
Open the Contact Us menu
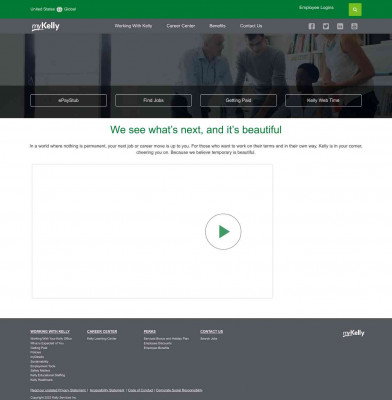[x=251, y=26]
